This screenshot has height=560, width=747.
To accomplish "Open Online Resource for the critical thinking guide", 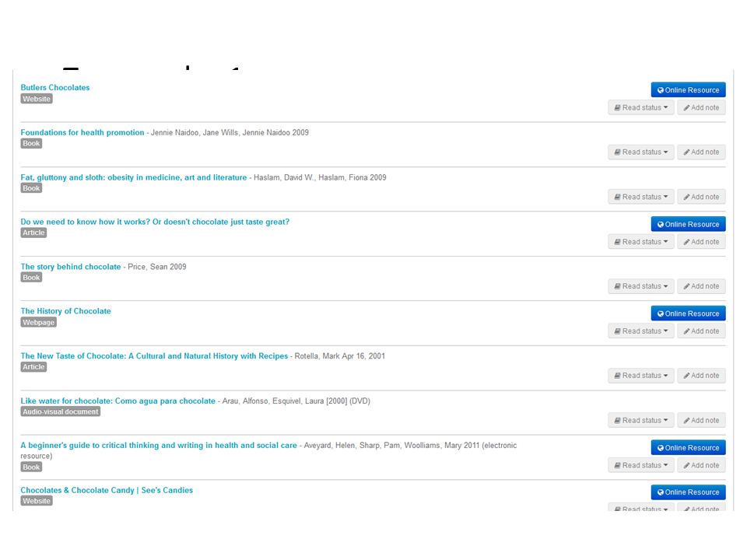I will pyautogui.click(x=688, y=448).
